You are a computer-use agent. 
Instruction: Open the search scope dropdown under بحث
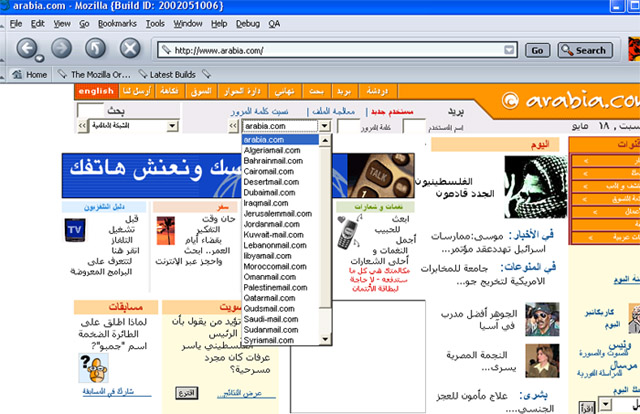[x=173, y=126]
